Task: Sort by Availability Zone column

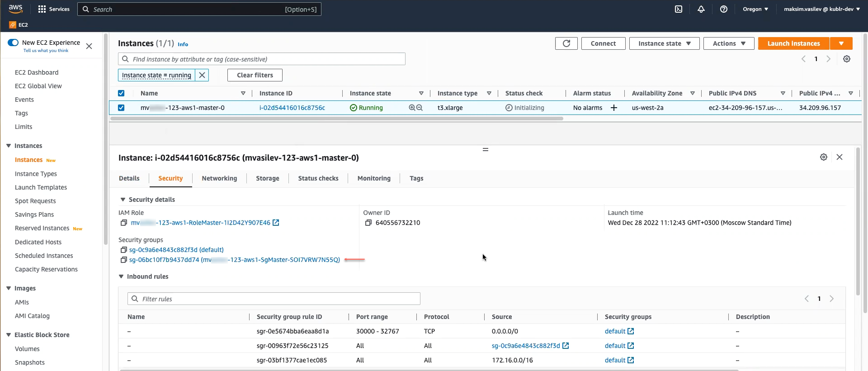Action: pos(692,93)
